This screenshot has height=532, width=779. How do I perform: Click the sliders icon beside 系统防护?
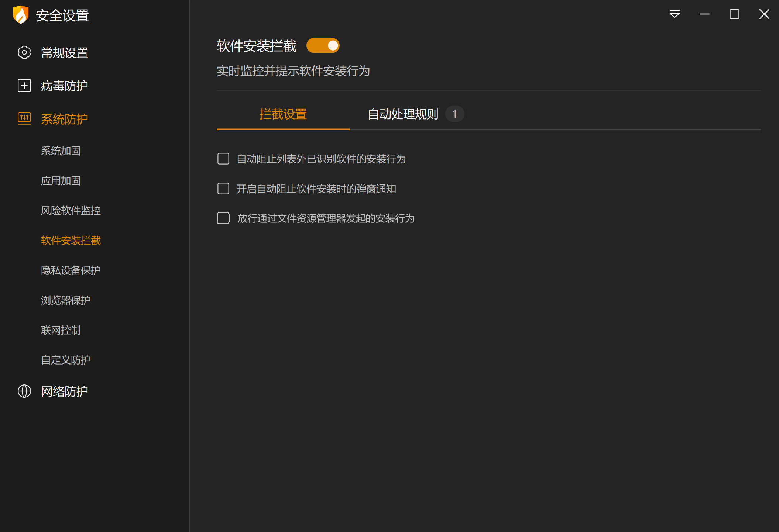tap(24, 118)
